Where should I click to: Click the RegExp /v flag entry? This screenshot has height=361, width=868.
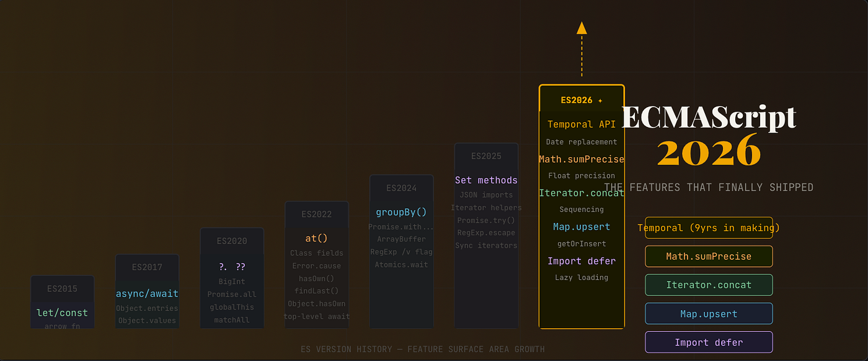tap(401, 252)
